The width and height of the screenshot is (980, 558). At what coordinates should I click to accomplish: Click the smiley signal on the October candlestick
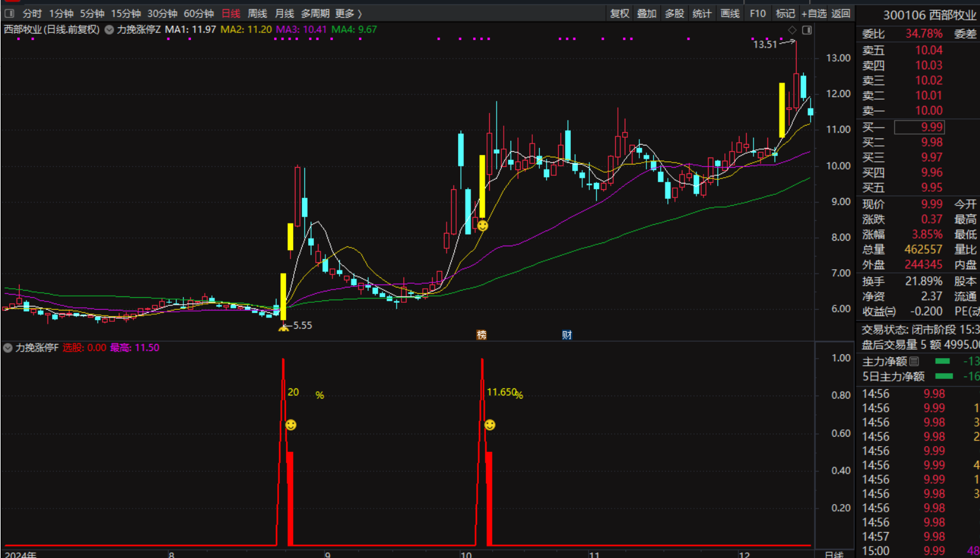[483, 225]
